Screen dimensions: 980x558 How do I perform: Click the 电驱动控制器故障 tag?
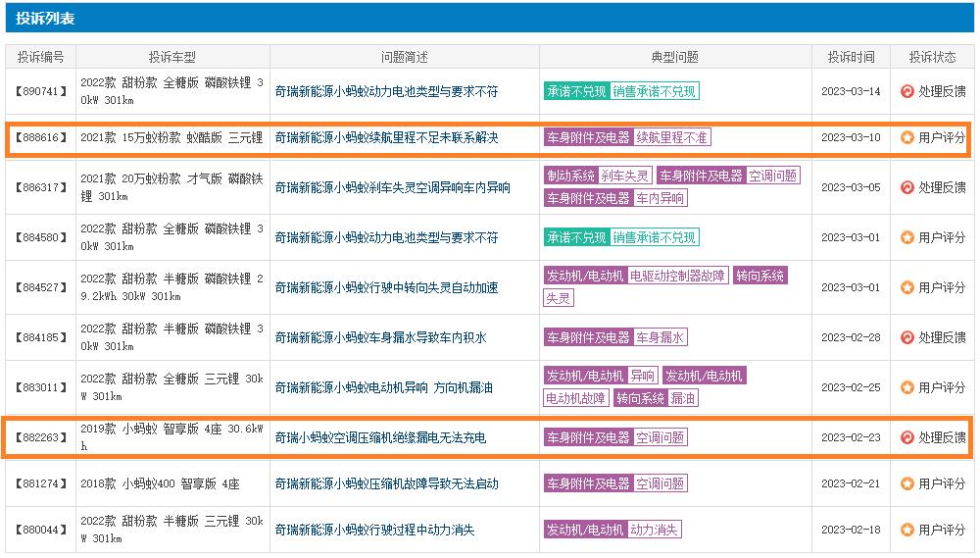[x=677, y=276]
